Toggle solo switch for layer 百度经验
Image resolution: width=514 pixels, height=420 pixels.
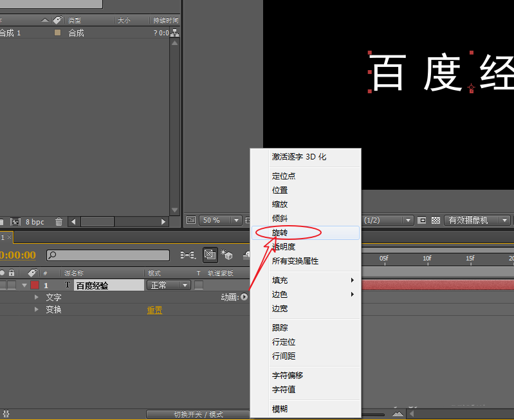(3, 285)
